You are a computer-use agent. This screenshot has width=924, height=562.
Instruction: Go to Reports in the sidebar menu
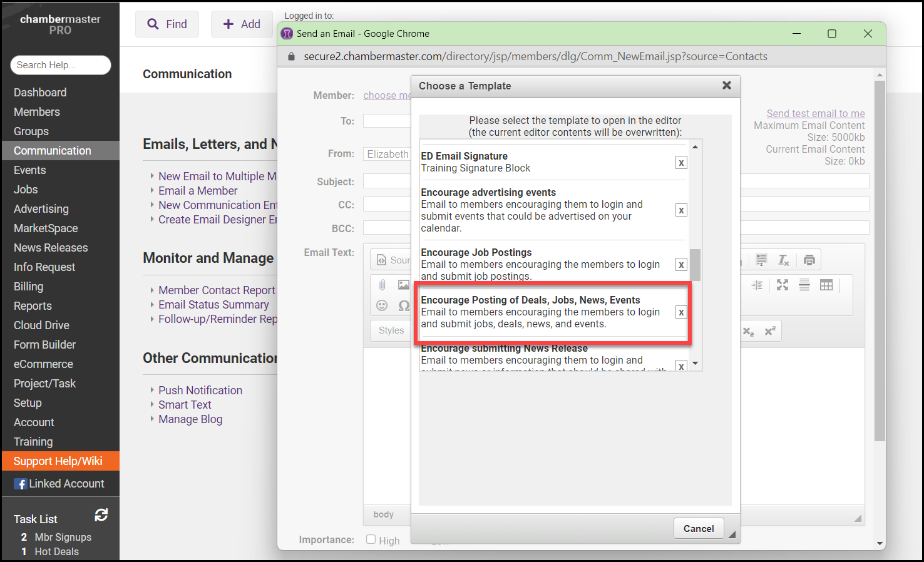[x=33, y=306]
